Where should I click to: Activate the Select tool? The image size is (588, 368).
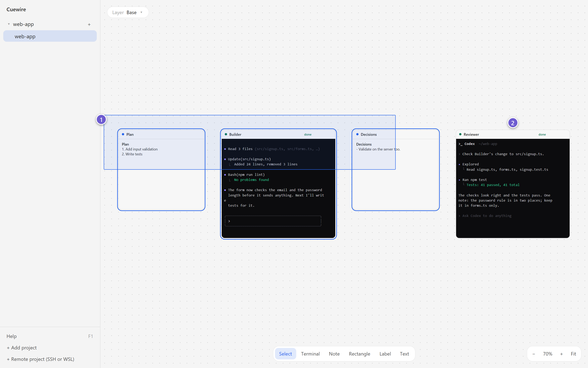(x=285, y=354)
